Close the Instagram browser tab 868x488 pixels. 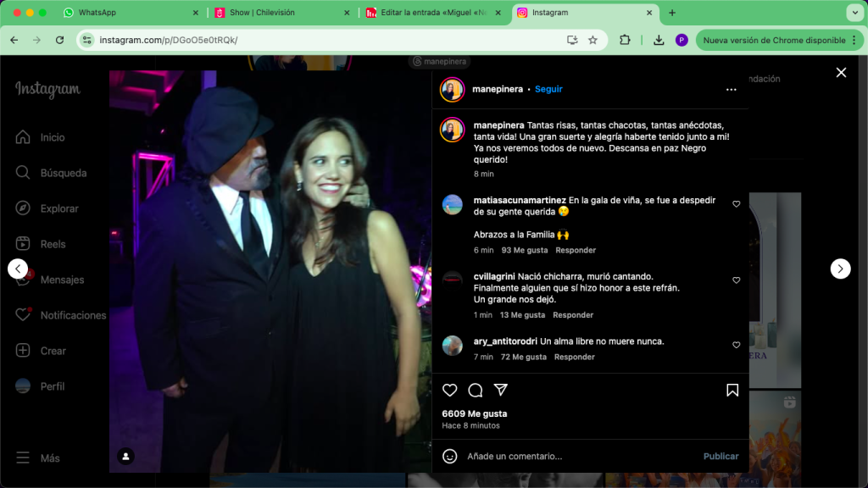pyautogui.click(x=649, y=13)
